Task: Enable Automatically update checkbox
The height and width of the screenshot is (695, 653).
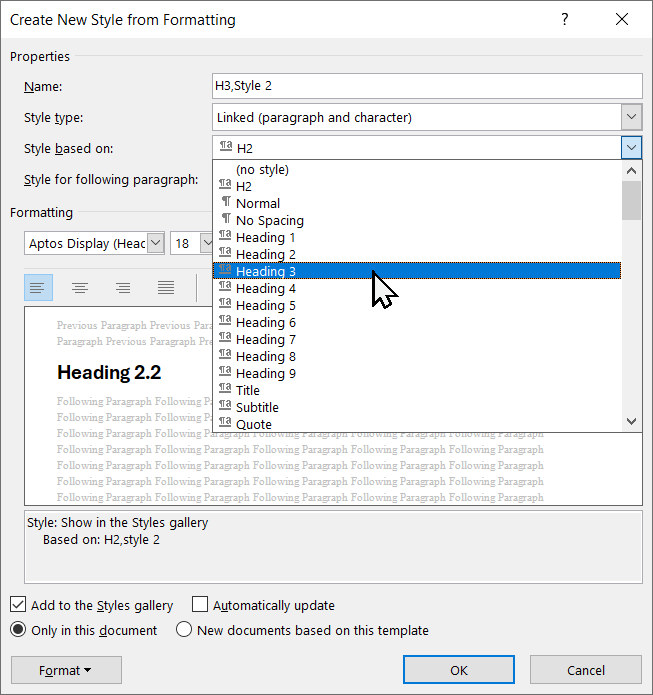Action: point(200,605)
